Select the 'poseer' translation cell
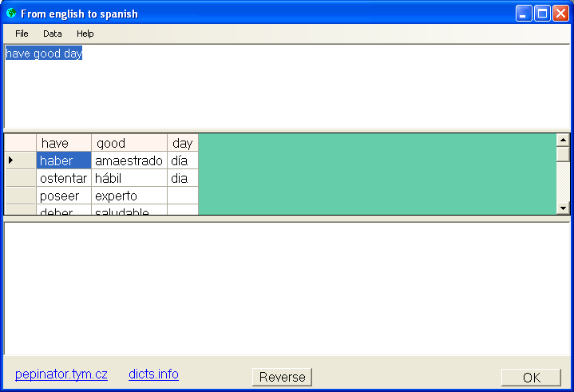The width and height of the screenshot is (574, 392). click(64, 196)
